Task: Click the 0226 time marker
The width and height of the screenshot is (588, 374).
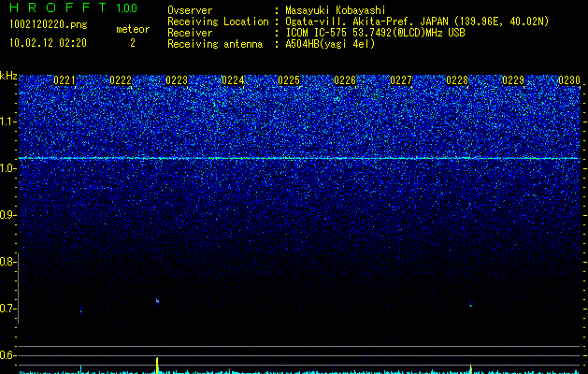Action: 345,80
